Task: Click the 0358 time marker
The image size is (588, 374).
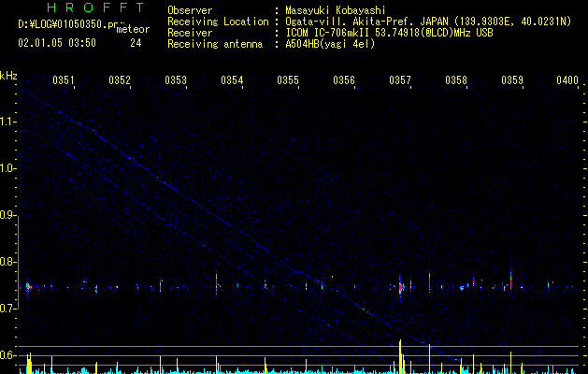Action: click(456, 80)
